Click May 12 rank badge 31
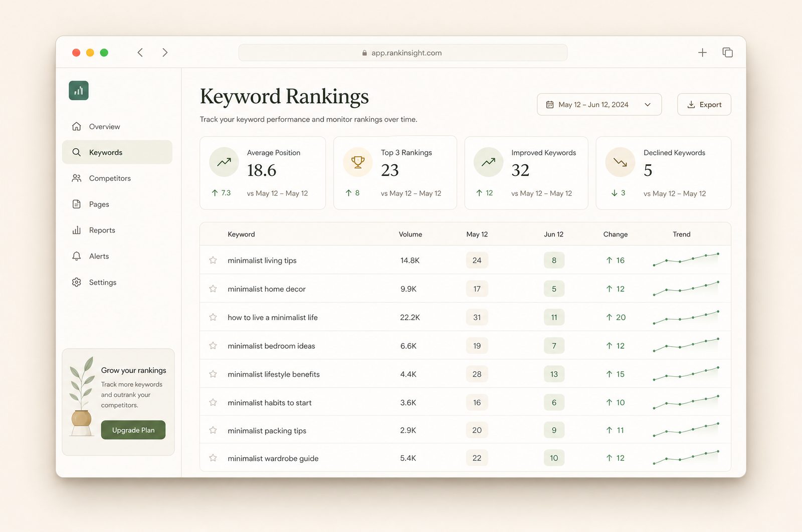Viewport: 802px width, 532px height. click(477, 317)
